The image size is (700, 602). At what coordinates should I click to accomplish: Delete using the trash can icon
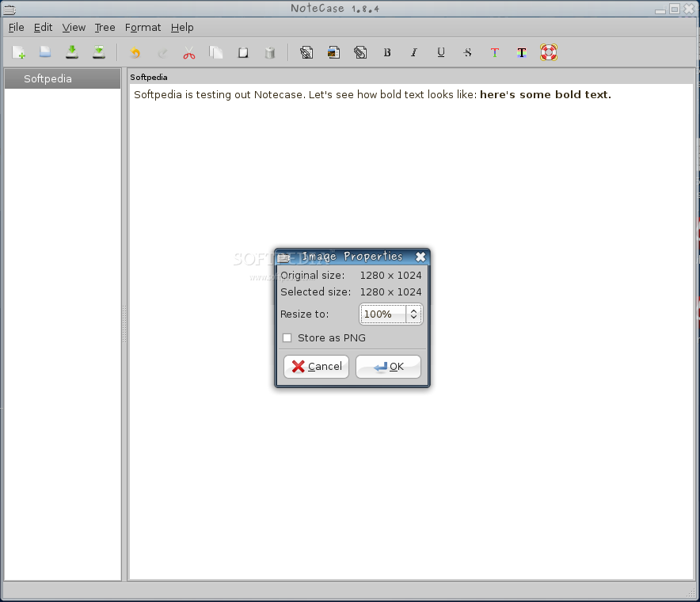pos(270,53)
